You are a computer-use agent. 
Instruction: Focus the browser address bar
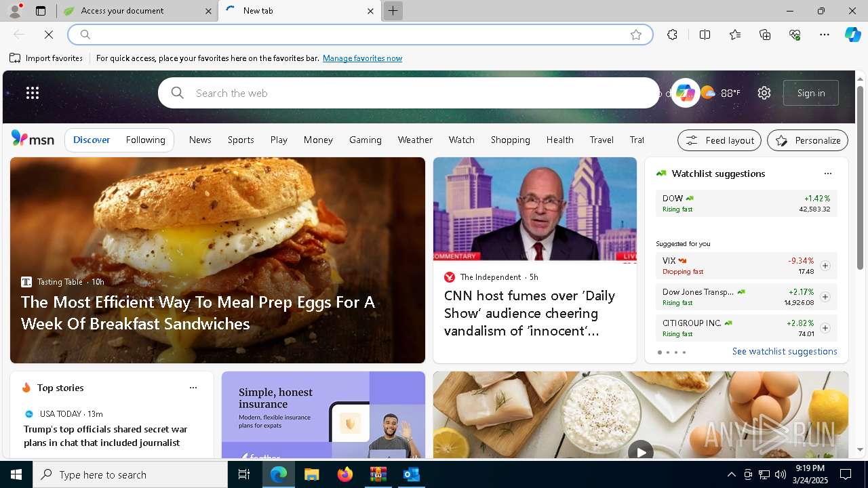(359, 35)
